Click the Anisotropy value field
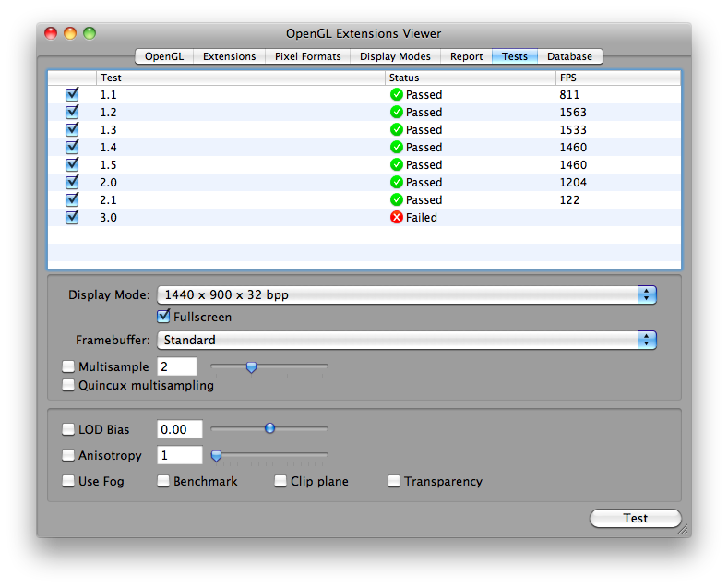Viewport: 728px width, 588px height. point(180,455)
